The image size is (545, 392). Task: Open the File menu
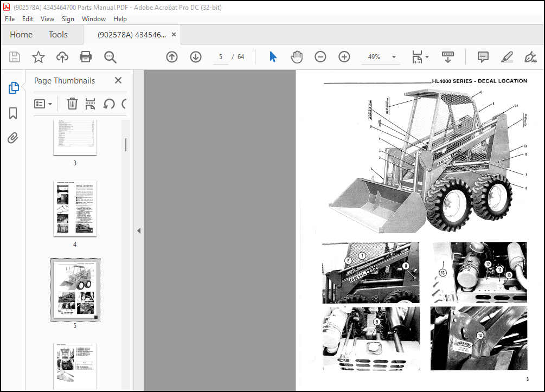pyautogui.click(x=10, y=19)
